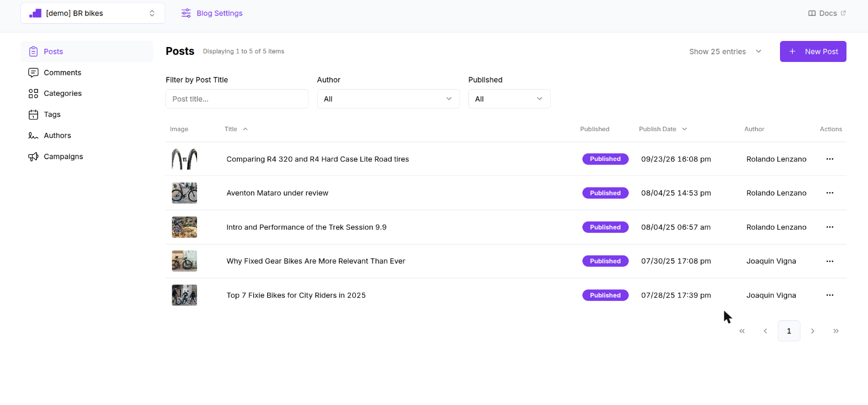868x405 pixels.
Task: Go to last page of results
Action: point(836,331)
